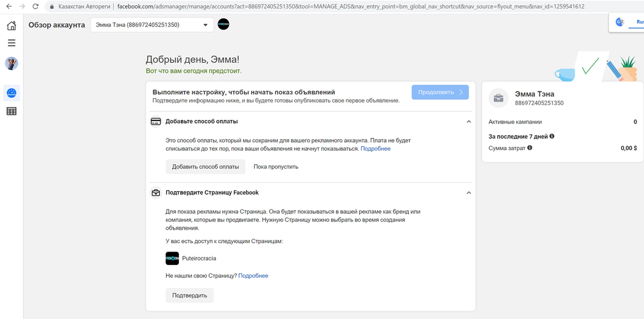Click the round page logo beside account dropdown
Screen dimensions: 644x319
click(x=223, y=25)
